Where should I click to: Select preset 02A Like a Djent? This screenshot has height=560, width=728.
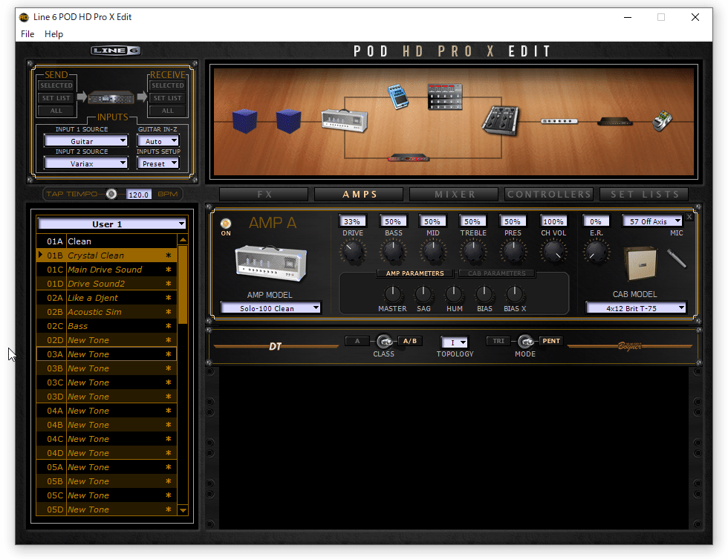(106, 298)
